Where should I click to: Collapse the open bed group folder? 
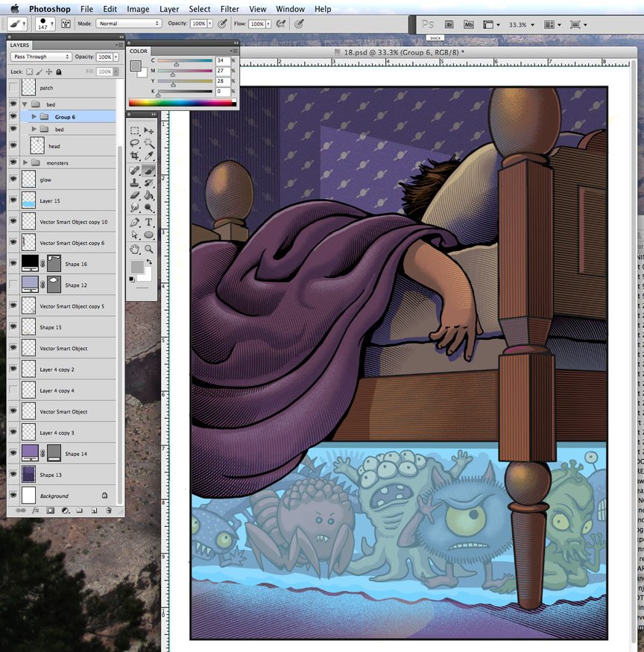[x=25, y=104]
